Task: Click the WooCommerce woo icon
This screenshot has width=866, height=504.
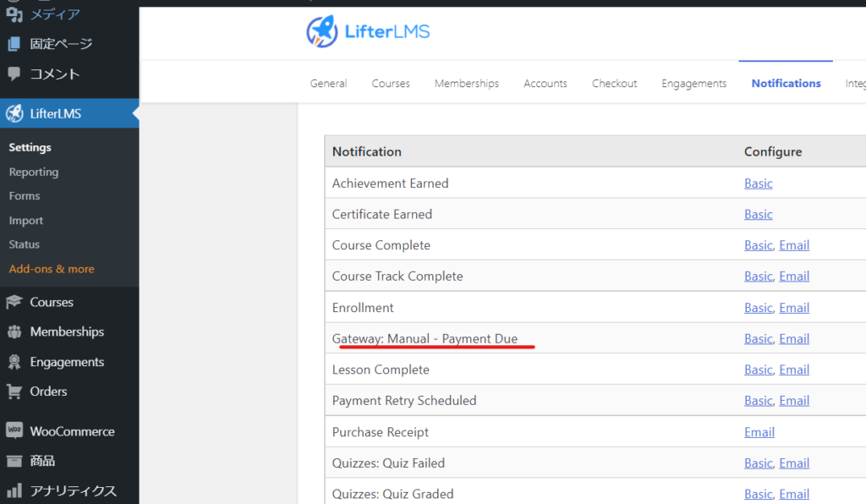Action: pos(14,430)
